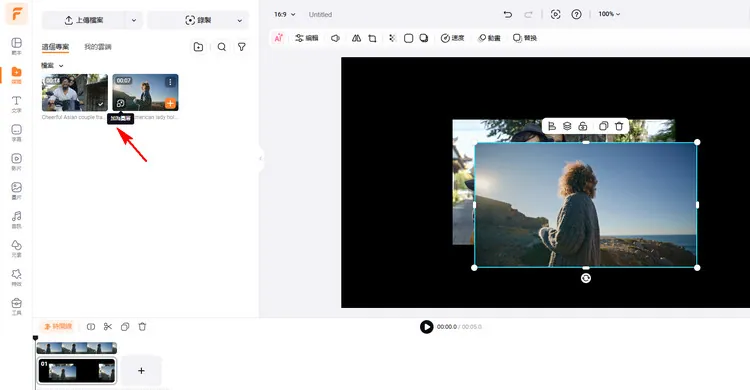750x390 pixels.
Task: Select scene 01 in the storyboard
Action: click(x=77, y=371)
